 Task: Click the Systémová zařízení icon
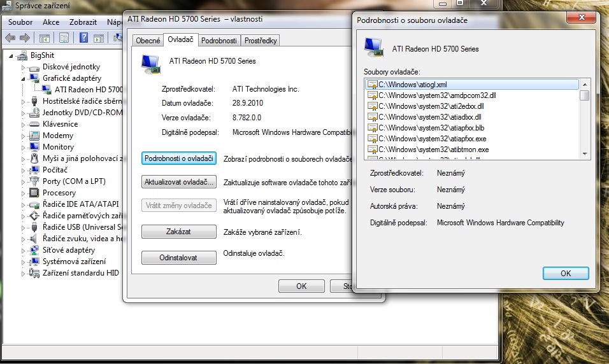click(x=34, y=261)
